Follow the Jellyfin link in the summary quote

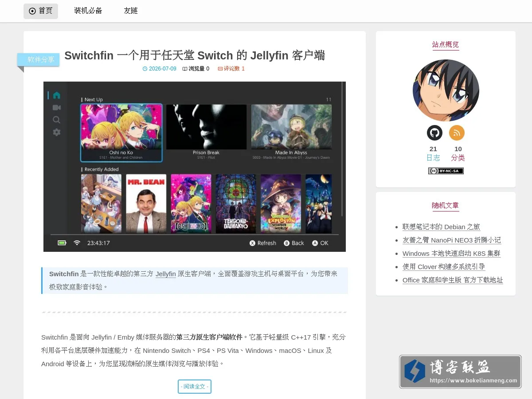(166, 274)
